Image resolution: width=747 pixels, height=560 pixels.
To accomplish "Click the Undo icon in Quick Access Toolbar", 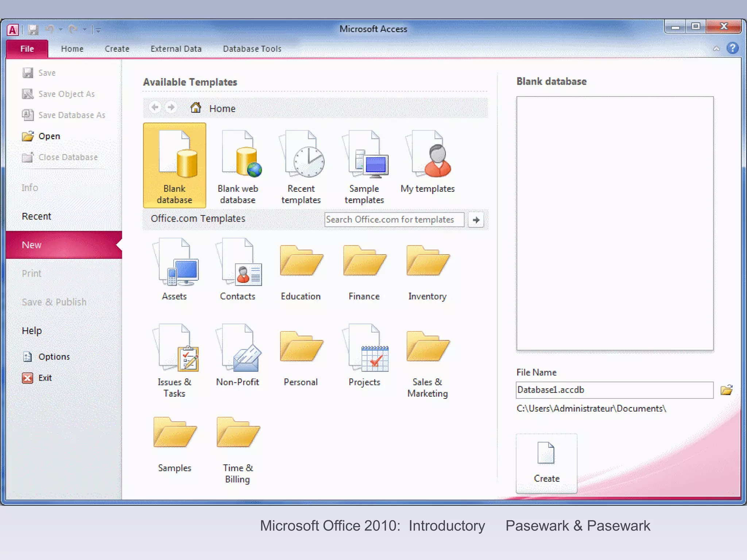I will (x=50, y=29).
